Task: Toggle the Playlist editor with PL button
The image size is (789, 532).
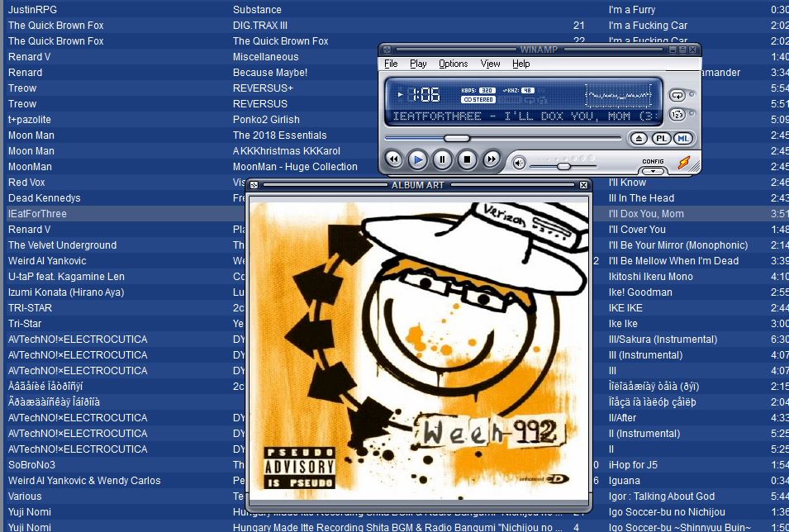Action: 661,139
